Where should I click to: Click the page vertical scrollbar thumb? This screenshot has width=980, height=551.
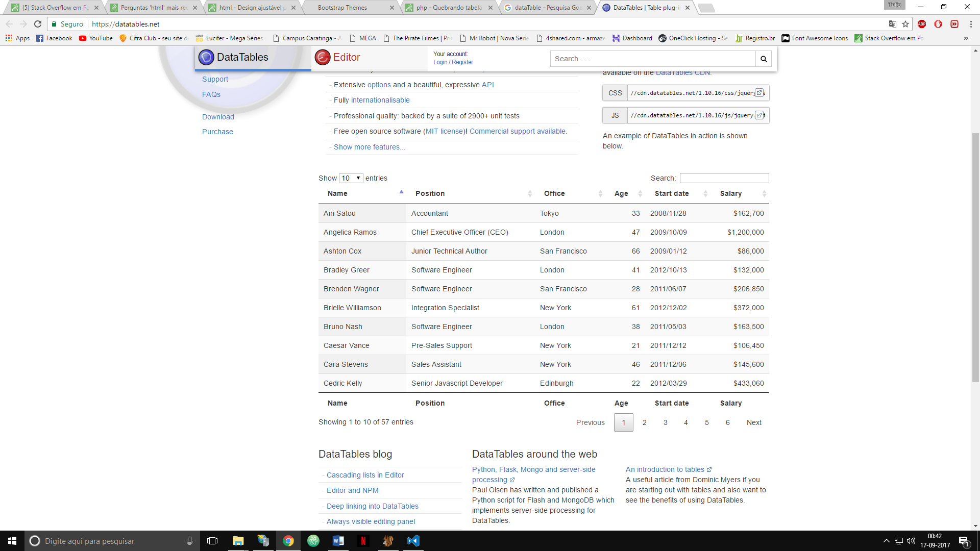tap(975, 258)
